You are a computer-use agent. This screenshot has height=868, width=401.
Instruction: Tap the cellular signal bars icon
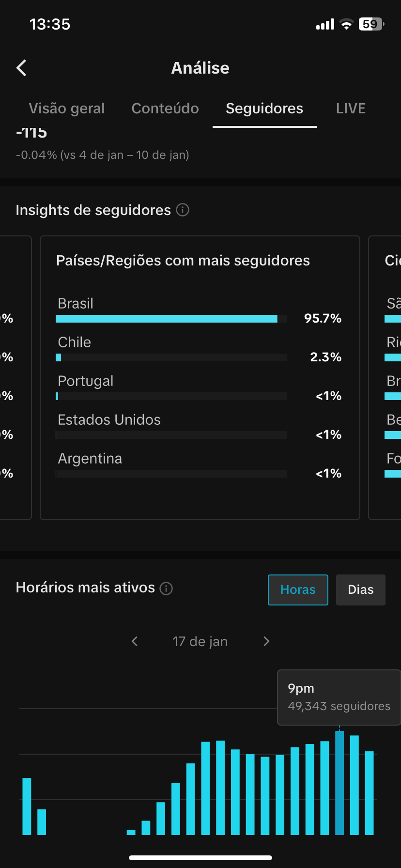325,24
